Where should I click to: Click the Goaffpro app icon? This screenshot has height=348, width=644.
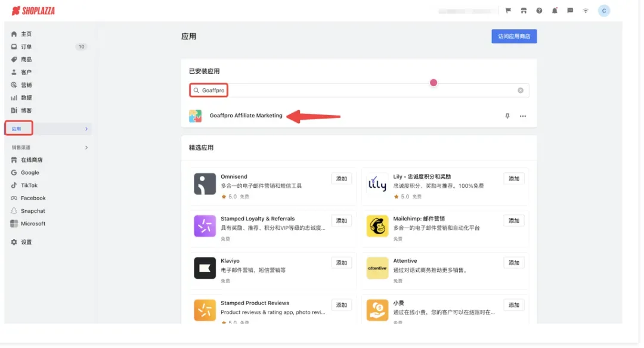point(195,116)
